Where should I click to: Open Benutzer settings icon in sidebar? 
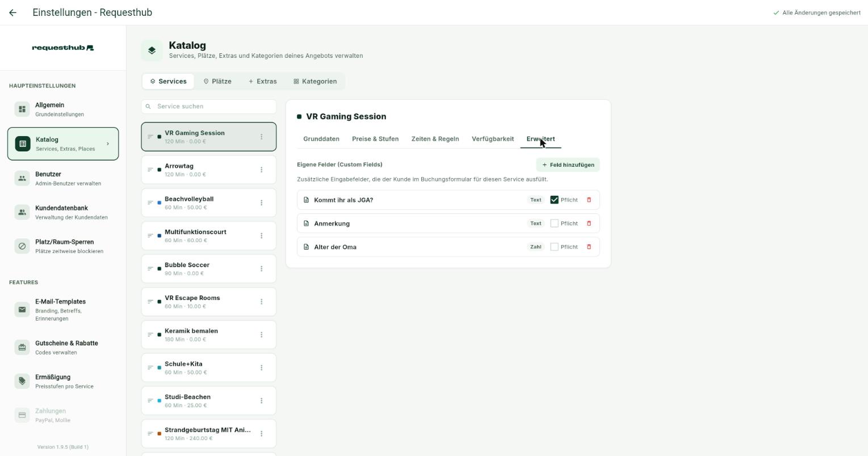click(x=22, y=178)
